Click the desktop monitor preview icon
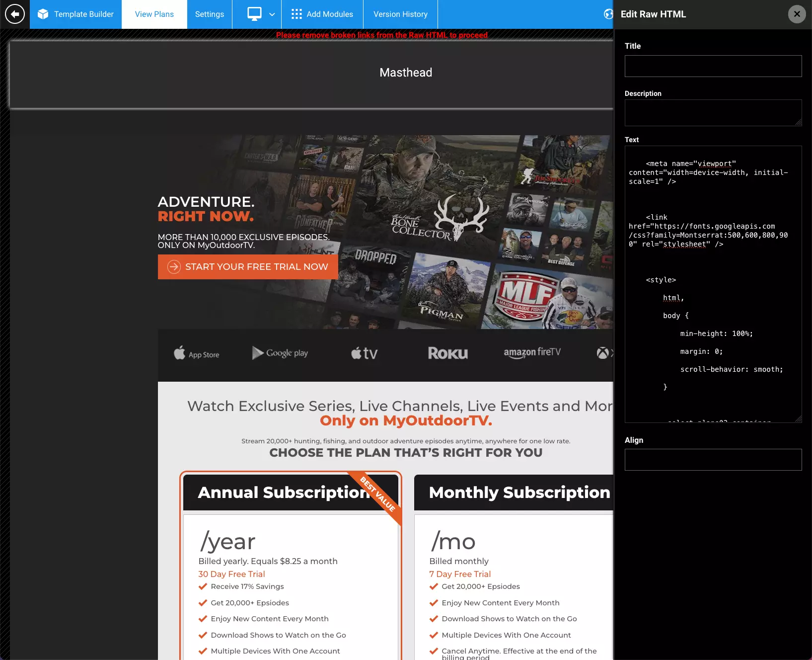 [x=254, y=14]
